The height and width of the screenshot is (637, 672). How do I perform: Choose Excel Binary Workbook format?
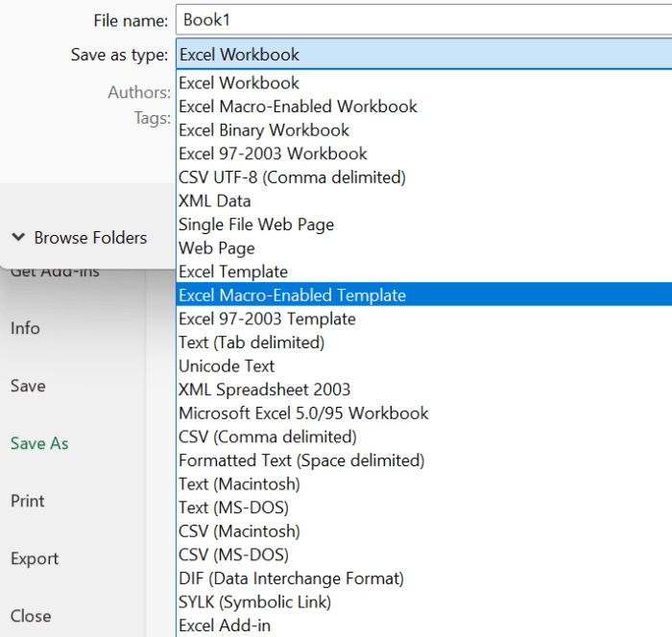pos(264,130)
